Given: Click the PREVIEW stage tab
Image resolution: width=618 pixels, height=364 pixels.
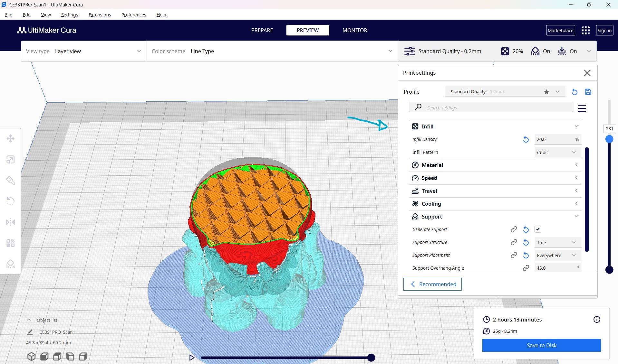Looking at the screenshot, I should (x=308, y=30).
